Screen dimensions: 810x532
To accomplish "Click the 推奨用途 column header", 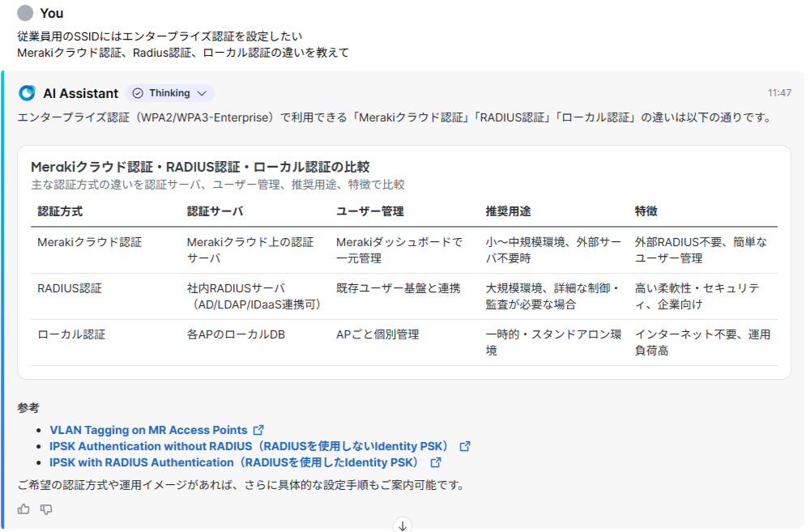I will [508, 211].
